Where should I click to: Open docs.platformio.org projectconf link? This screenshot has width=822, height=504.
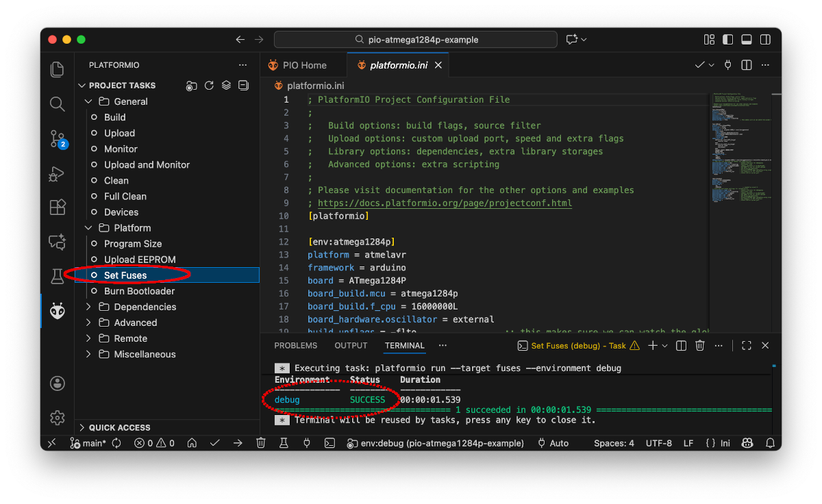point(445,203)
